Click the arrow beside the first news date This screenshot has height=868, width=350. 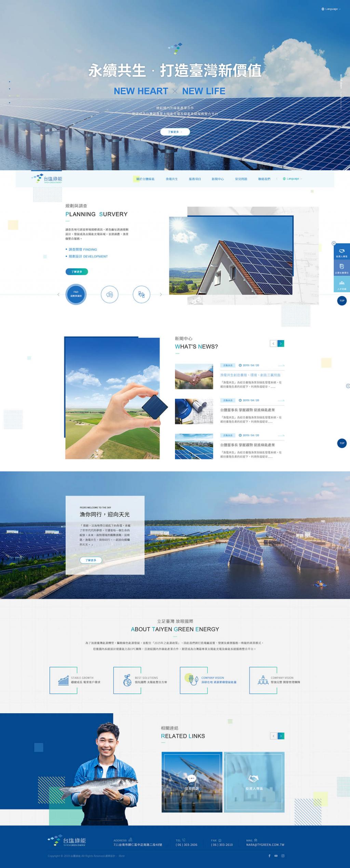pos(281,365)
